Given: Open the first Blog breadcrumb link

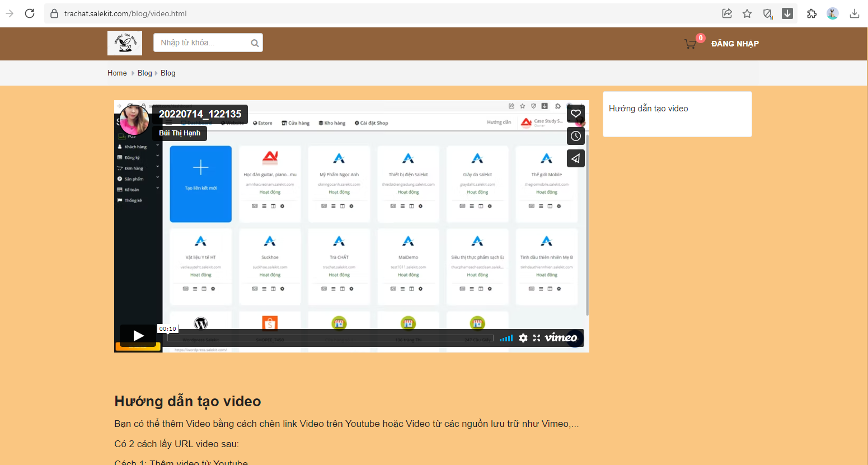Looking at the screenshot, I should [x=144, y=73].
